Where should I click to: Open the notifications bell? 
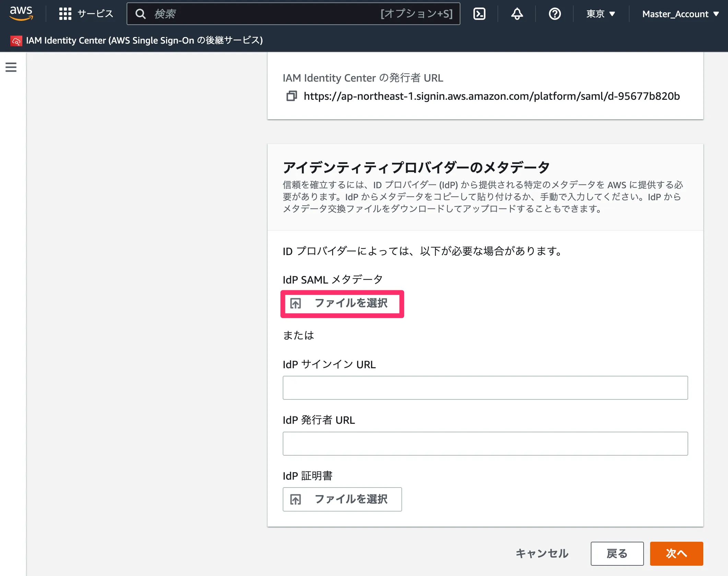pos(517,14)
